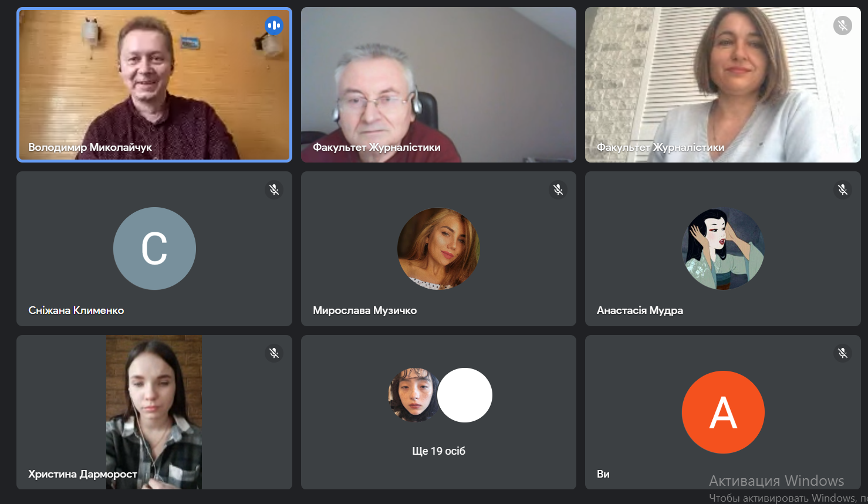This screenshot has height=504, width=868.
Task: Click the Володимир Миколайчук name label
Action: click(90, 147)
